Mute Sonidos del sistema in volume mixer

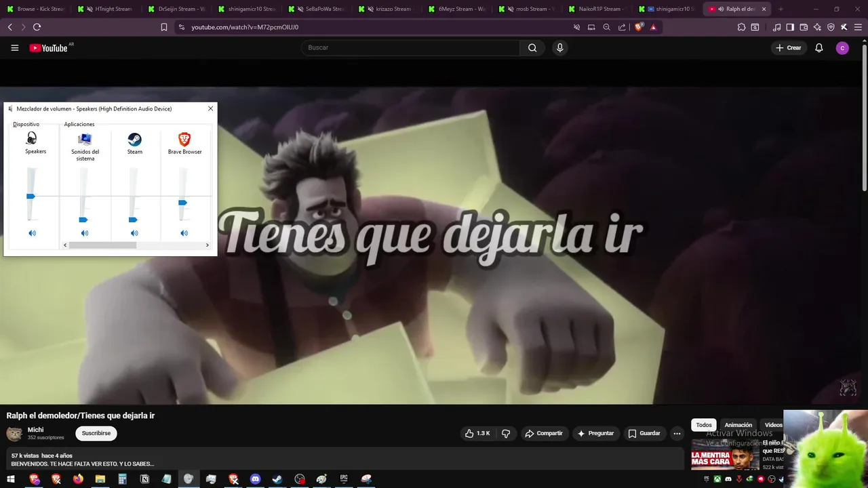click(85, 233)
